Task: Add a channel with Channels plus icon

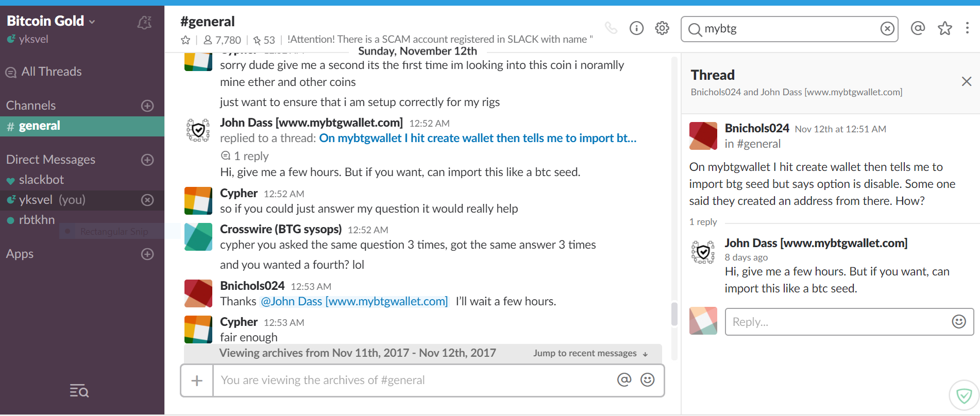Action: 147,106
